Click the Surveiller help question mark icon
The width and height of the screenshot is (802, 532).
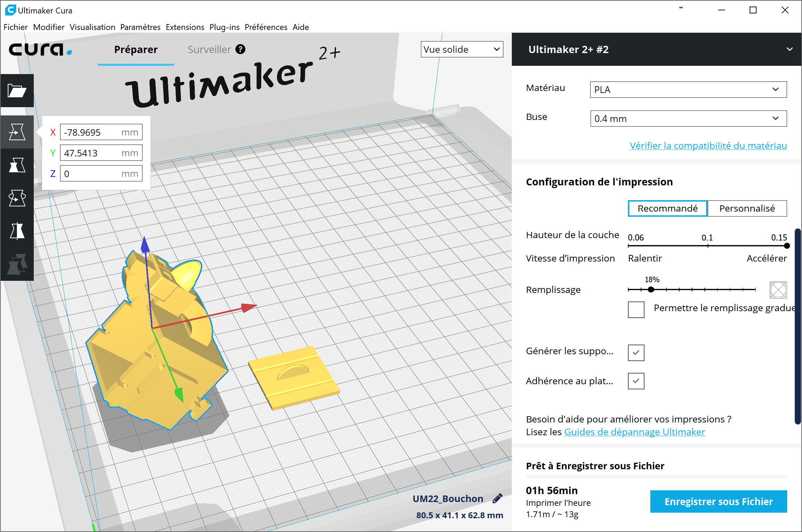(x=241, y=49)
